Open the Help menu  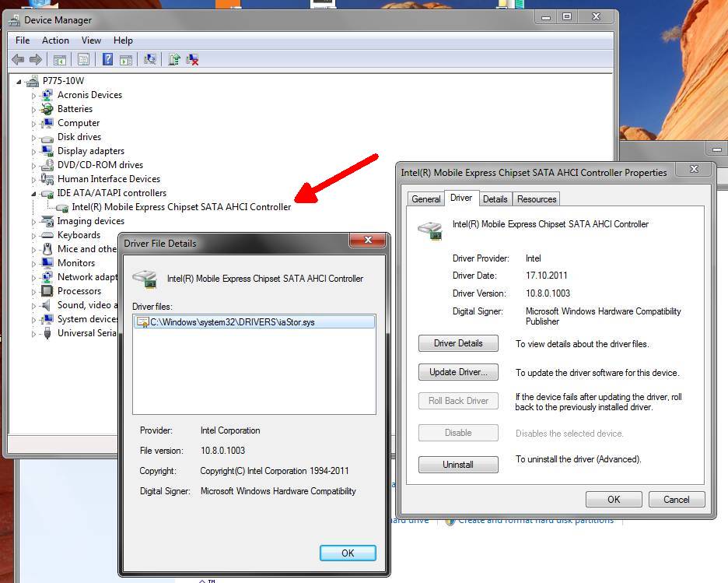pyautogui.click(x=123, y=40)
